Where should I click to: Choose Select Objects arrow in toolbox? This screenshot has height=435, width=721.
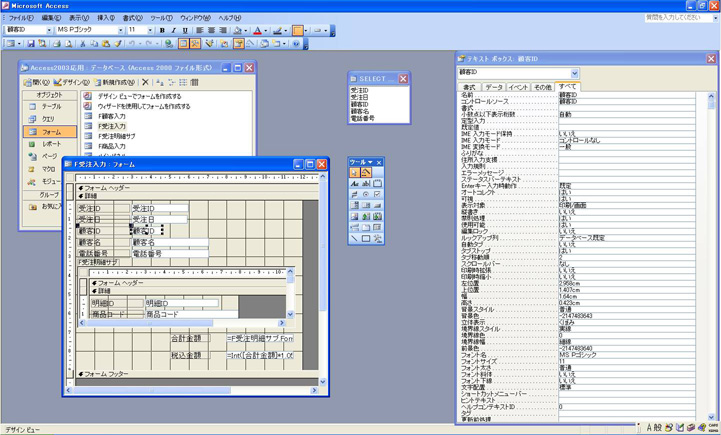(x=355, y=172)
